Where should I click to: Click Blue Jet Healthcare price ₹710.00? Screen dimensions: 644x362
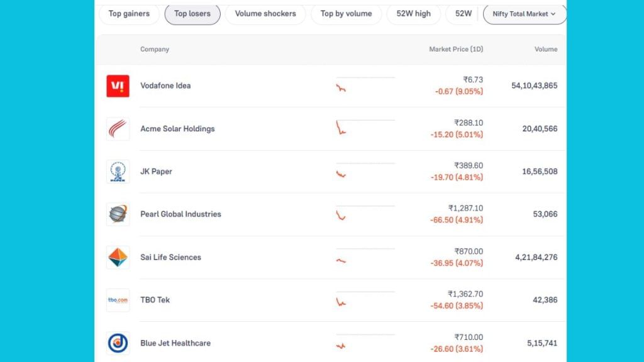pyautogui.click(x=469, y=337)
